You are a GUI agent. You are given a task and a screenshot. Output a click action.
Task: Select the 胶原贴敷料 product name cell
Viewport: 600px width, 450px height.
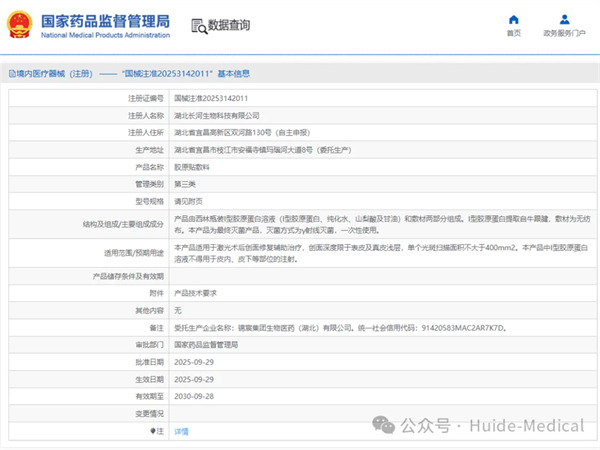[194, 167]
